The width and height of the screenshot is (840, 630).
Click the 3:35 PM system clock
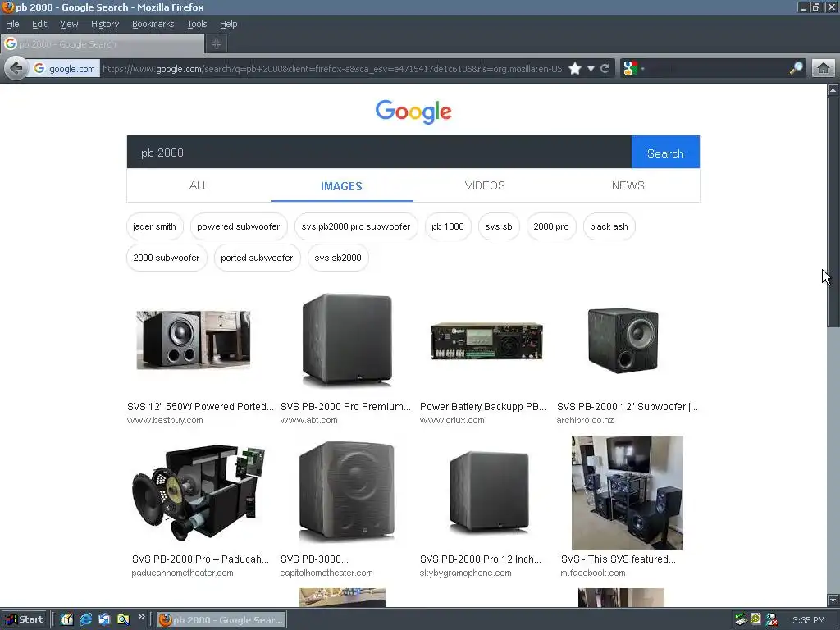pos(808,620)
